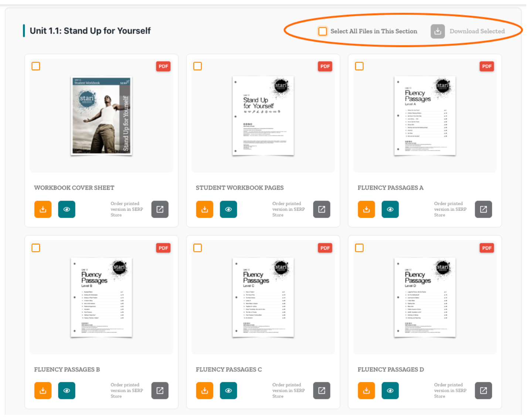Open the Workbook Cover Sheet thumbnail
The height and width of the screenshot is (420, 530).
click(101, 116)
